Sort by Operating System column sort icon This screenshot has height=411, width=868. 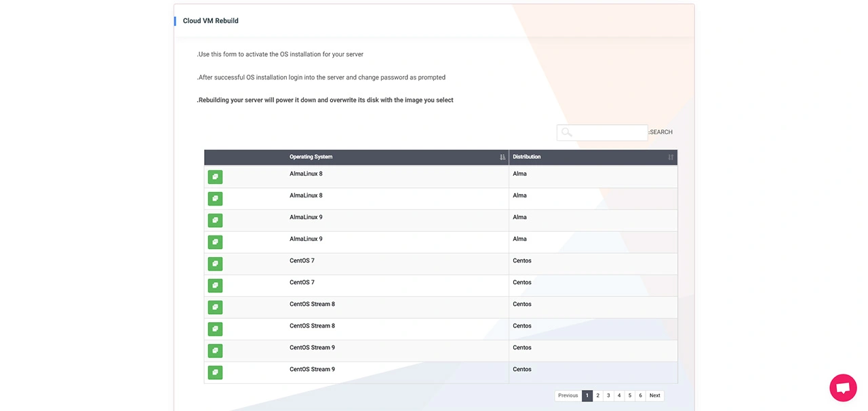(502, 157)
